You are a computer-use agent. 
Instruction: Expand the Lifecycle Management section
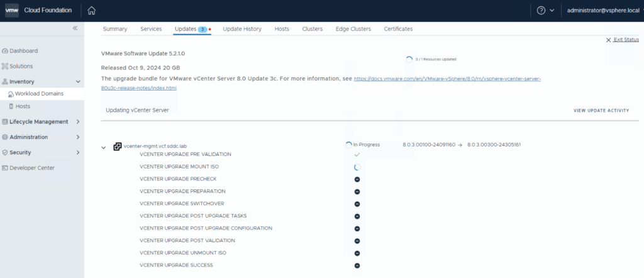click(x=78, y=122)
